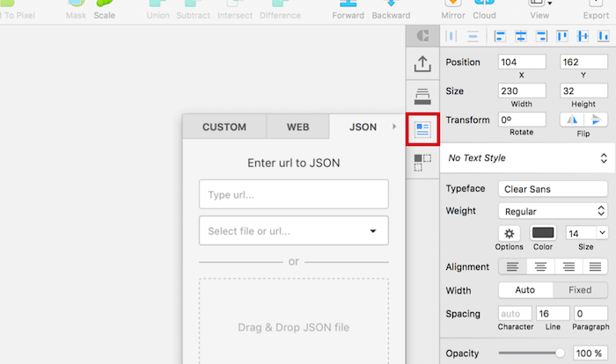Align layers to vertical middle
This screenshot has height=364, width=616.
(x=583, y=36)
